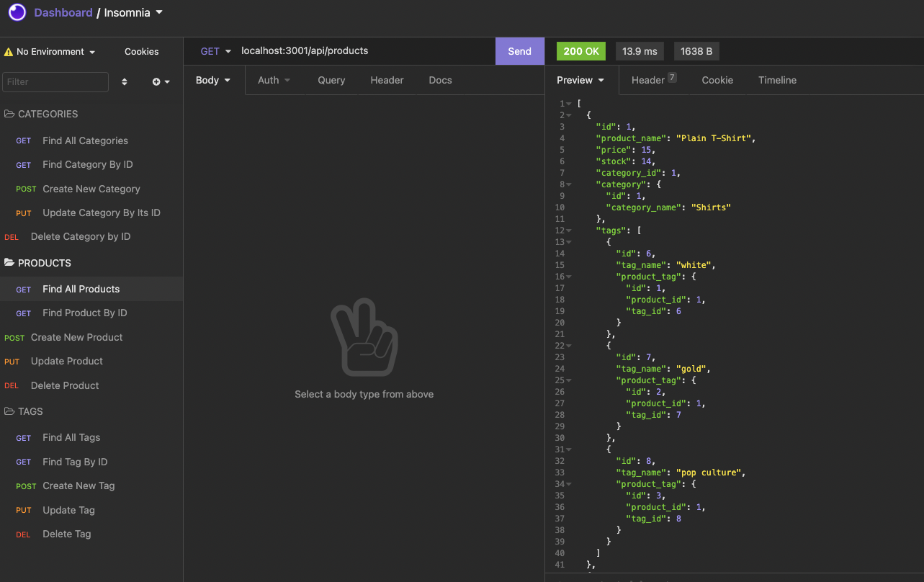Click the warning icon beside No Environment
924x582 pixels.
(9, 51)
